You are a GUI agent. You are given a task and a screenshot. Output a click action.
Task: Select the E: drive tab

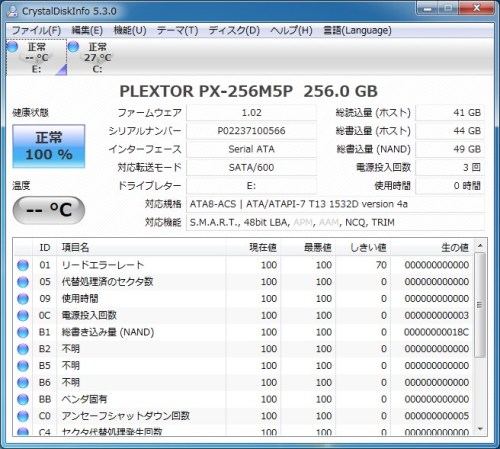(37, 58)
